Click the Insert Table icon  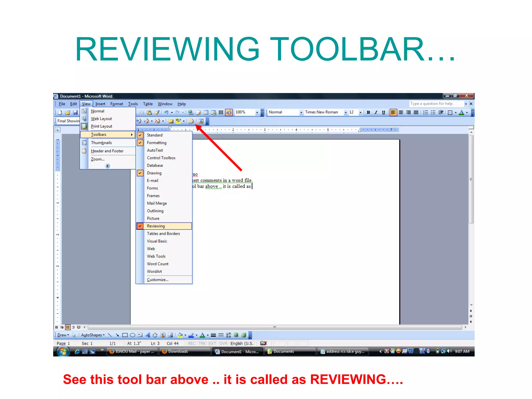click(206, 112)
